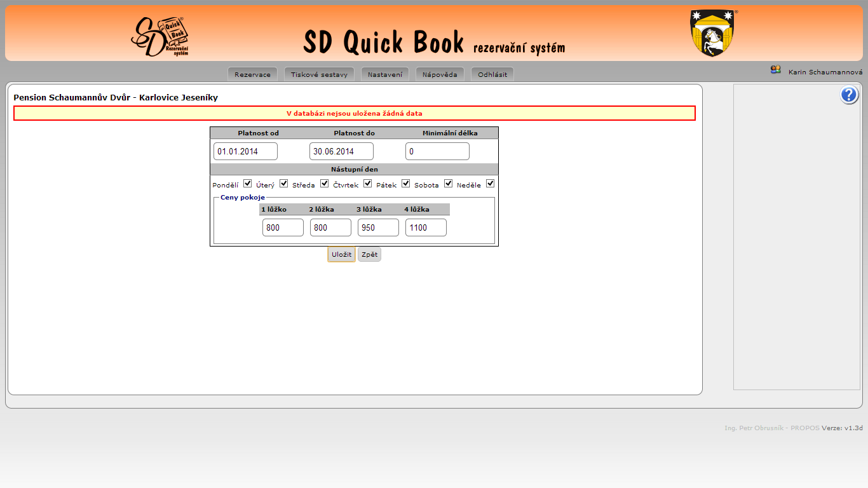
Task: Click the Pension Schaumannův Dvůr heading
Action: (116, 98)
